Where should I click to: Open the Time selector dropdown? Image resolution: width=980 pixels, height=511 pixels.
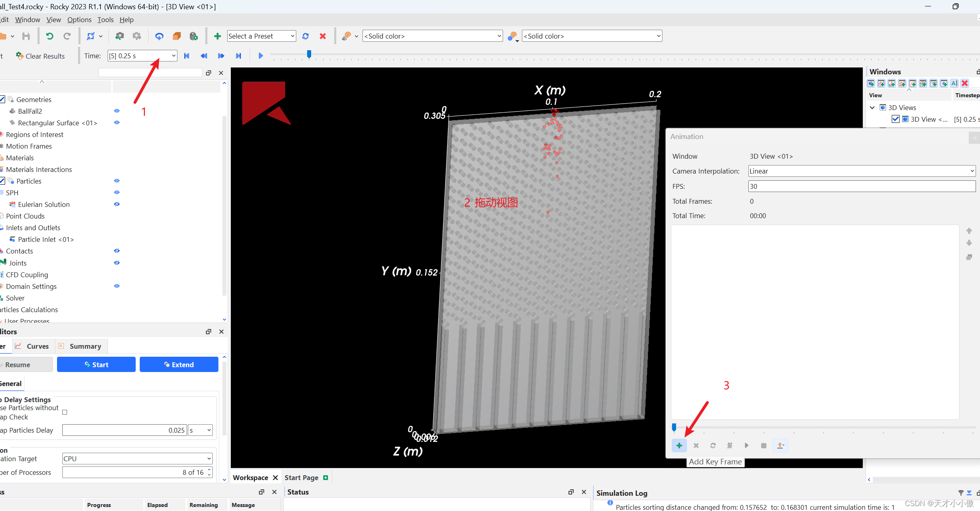(x=173, y=56)
